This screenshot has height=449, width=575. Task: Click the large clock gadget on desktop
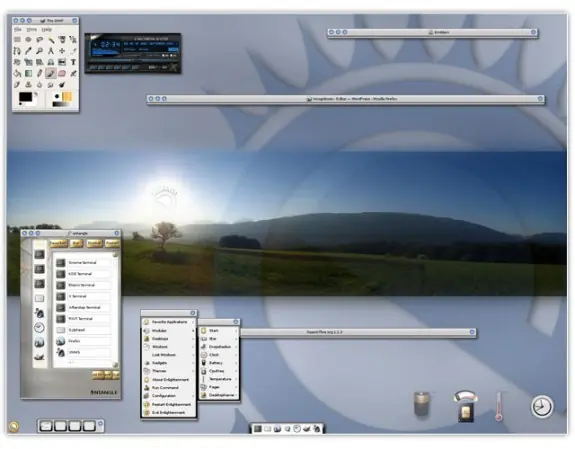coord(542,406)
